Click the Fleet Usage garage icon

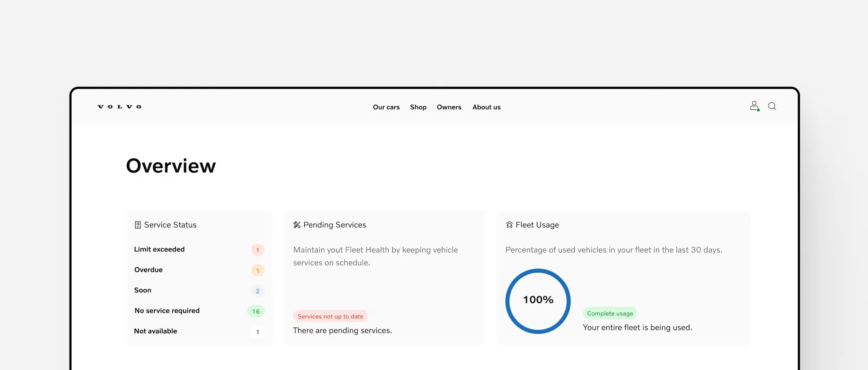click(x=509, y=225)
